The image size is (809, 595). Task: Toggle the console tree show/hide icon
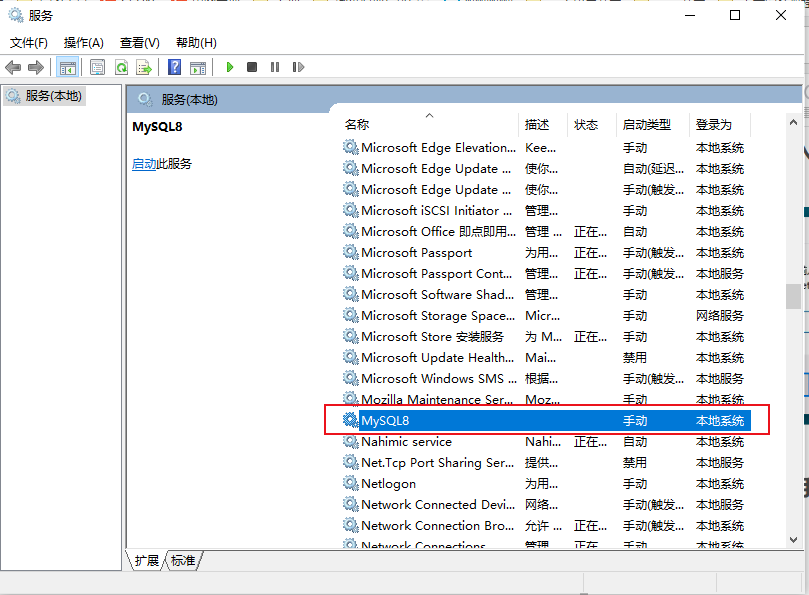68,67
